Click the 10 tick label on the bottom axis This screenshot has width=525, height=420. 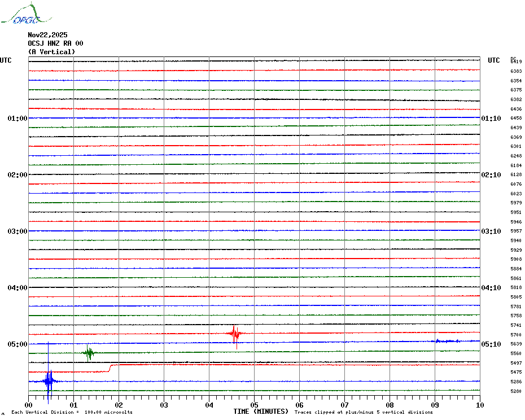(x=479, y=405)
